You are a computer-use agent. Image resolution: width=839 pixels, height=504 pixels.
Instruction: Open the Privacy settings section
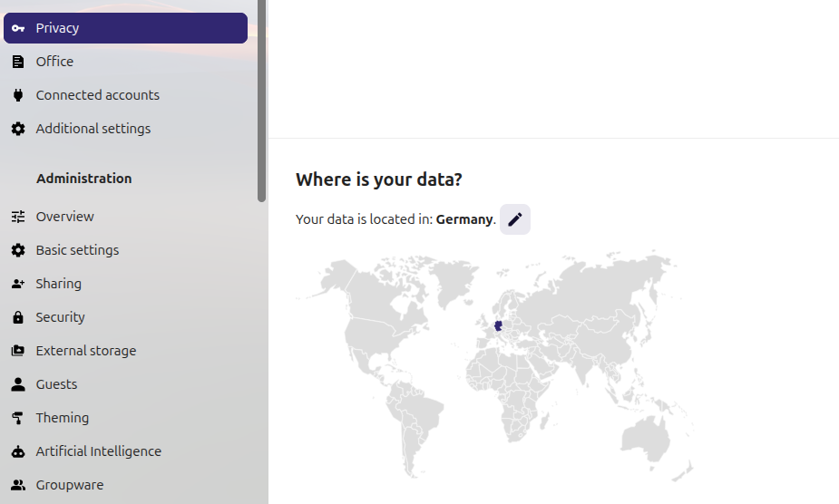(126, 28)
